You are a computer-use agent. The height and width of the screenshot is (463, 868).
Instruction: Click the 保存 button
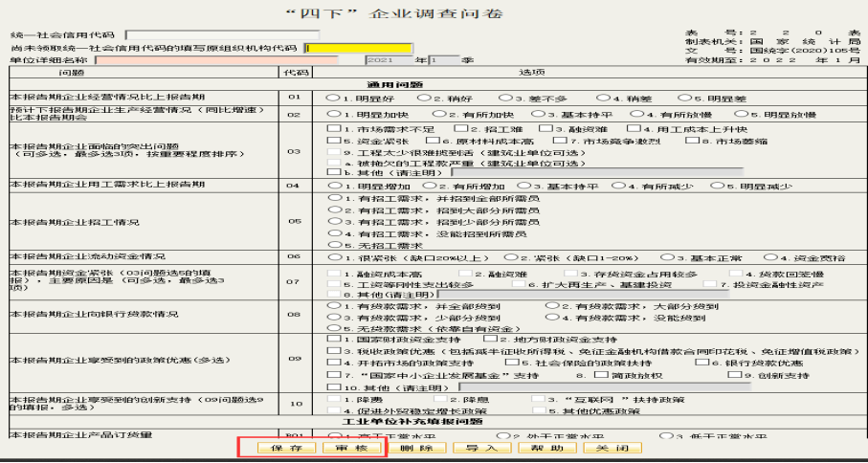click(286, 448)
